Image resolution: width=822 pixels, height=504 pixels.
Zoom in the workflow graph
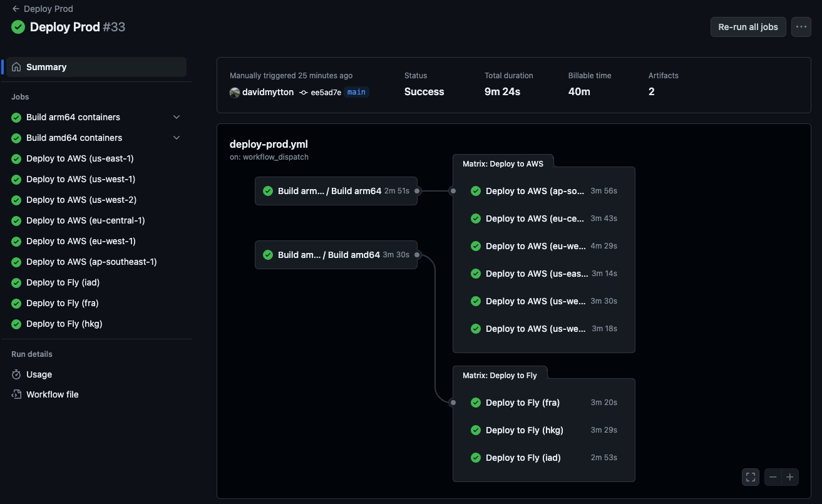(x=790, y=477)
